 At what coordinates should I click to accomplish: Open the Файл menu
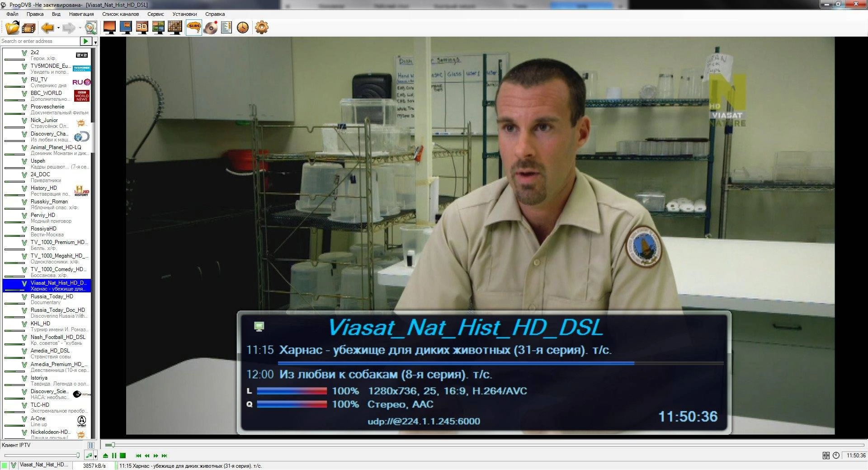click(12, 14)
